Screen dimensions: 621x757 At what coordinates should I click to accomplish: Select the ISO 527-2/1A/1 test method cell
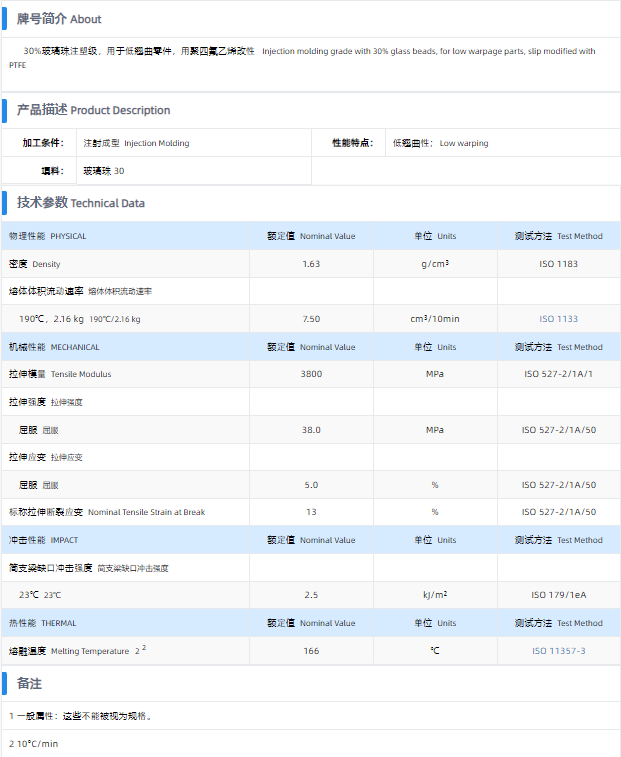pos(559,374)
